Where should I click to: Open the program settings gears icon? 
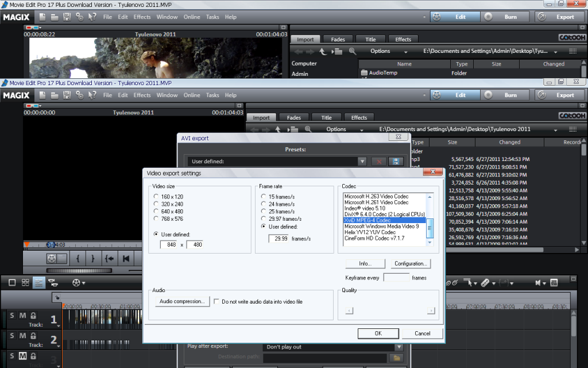79,95
